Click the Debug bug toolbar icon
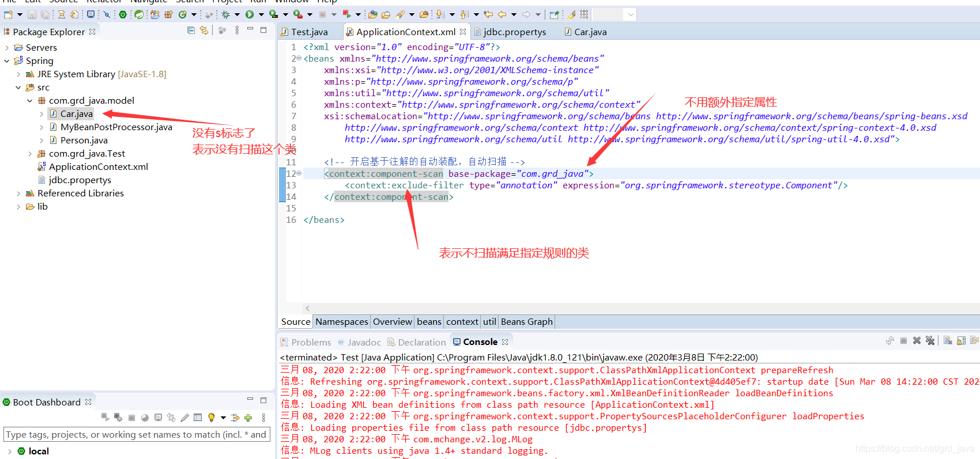Screen dimensions: 980x459 tap(225, 14)
